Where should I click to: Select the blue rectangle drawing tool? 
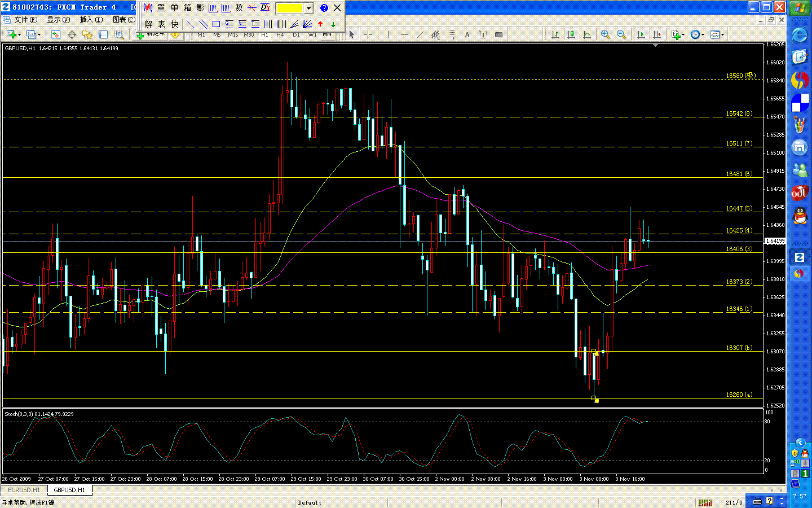point(216,24)
